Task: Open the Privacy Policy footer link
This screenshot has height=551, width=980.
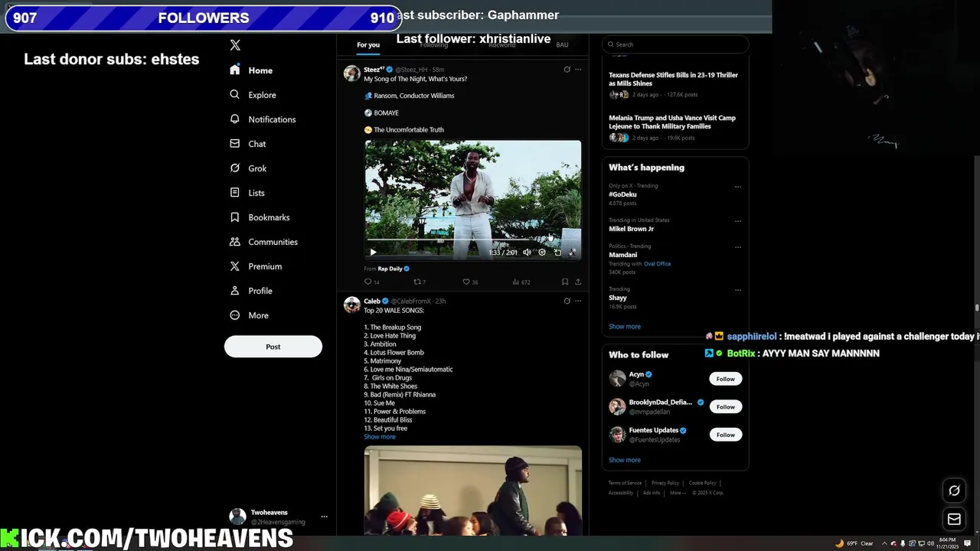Action: (x=665, y=483)
